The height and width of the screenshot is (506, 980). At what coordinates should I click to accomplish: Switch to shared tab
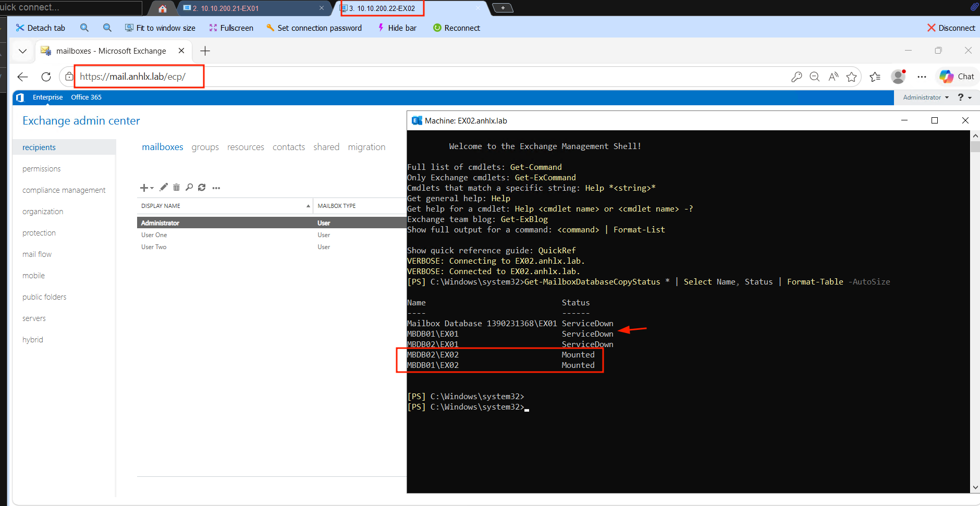click(326, 147)
